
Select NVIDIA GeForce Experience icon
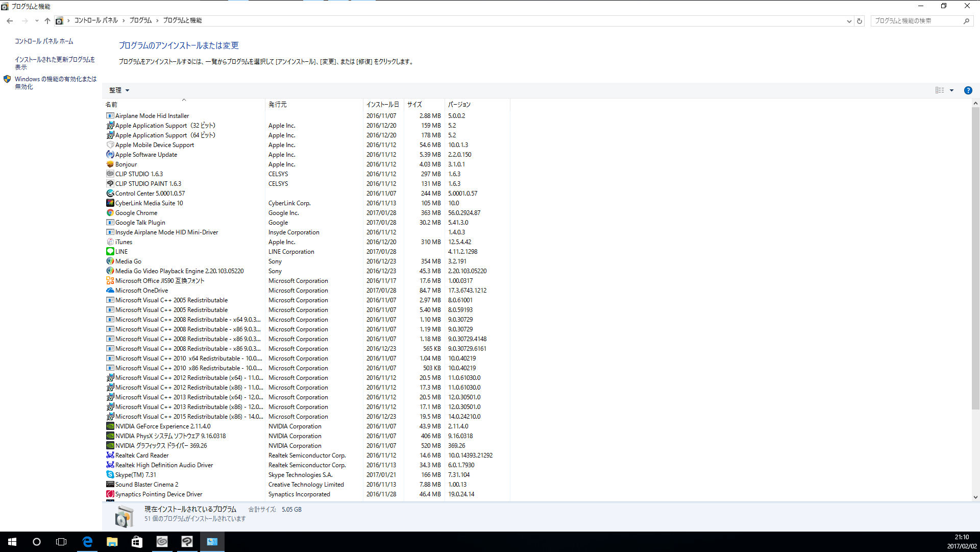coord(110,426)
